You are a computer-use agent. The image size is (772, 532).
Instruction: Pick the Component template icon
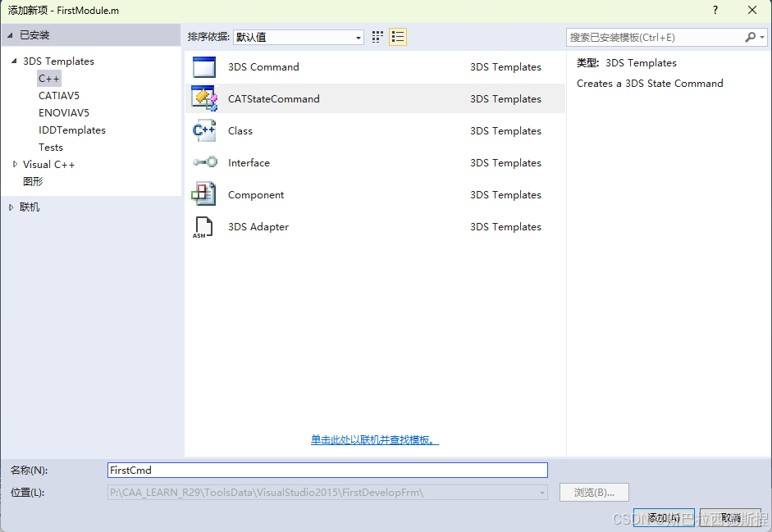click(203, 194)
